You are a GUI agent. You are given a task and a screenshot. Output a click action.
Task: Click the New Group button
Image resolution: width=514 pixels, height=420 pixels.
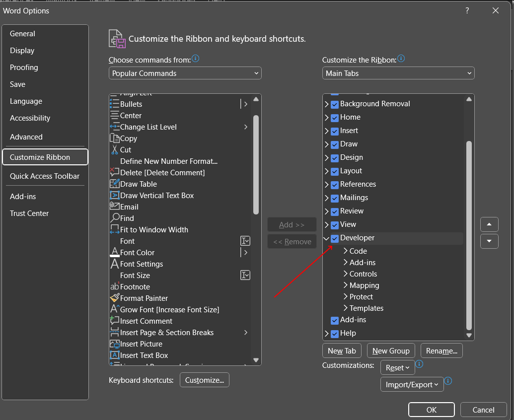click(391, 351)
